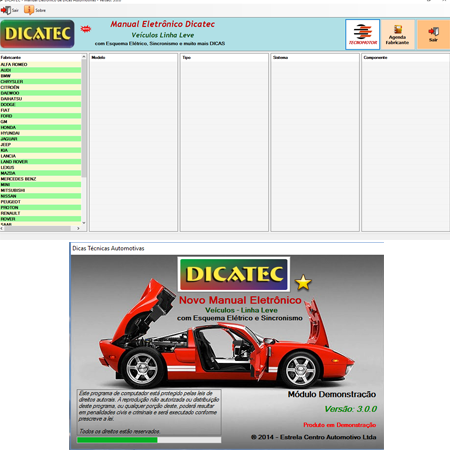Choose LAND ROVER from the Fabricante list
The height and width of the screenshot is (450, 450).
[x=40, y=162]
